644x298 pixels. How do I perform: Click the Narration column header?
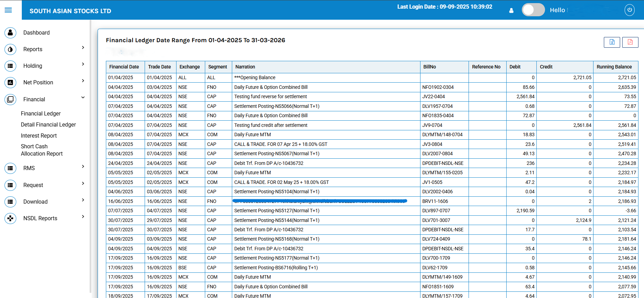(245, 67)
